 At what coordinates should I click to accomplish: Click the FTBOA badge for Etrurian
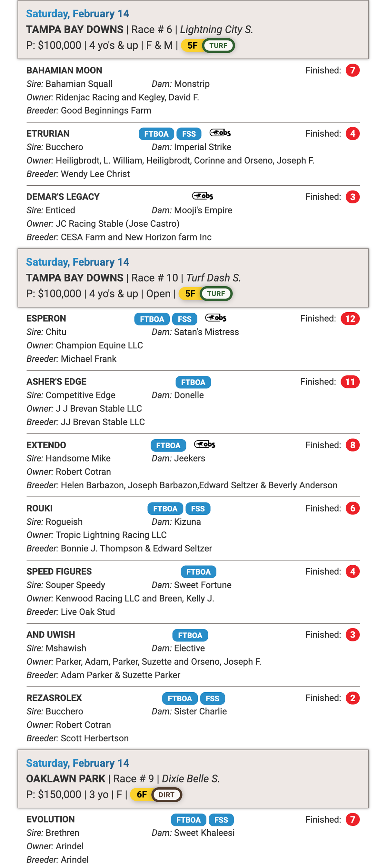pos(156,134)
